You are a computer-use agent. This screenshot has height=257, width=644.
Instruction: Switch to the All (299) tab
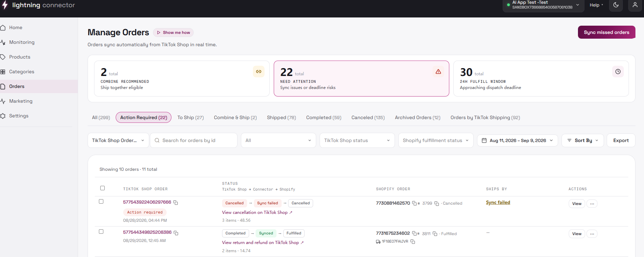pyautogui.click(x=101, y=117)
